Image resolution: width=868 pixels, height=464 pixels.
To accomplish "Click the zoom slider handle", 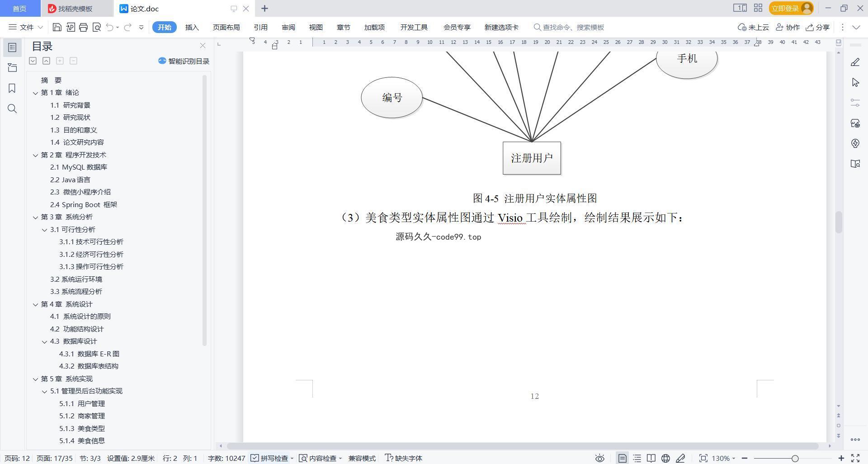I will click(795, 458).
